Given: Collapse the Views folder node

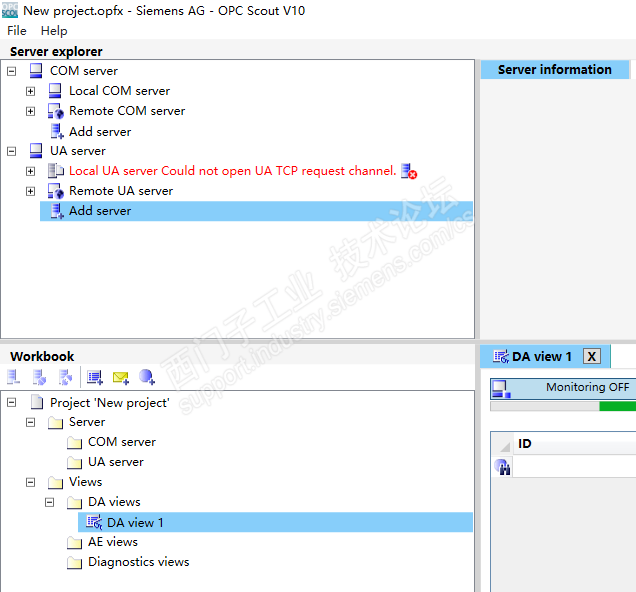Looking at the screenshot, I should 30,483.
